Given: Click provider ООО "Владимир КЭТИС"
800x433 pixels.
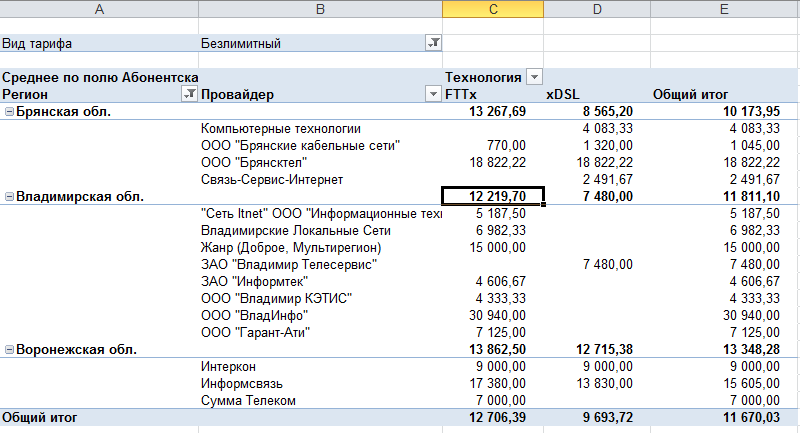Looking at the screenshot, I should 276,298.
